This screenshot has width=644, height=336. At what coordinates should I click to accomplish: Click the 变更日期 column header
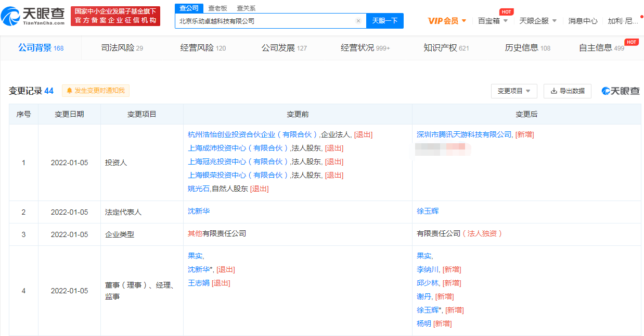(x=69, y=114)
